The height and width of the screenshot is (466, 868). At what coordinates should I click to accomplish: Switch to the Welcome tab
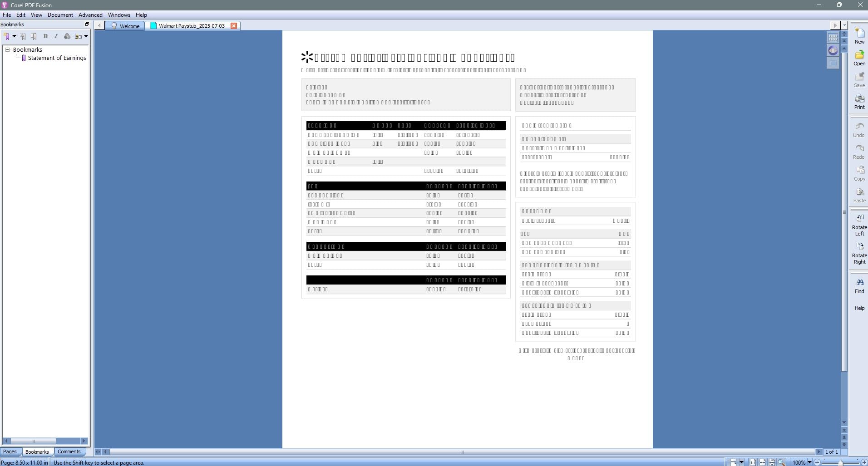pos(125,26)
